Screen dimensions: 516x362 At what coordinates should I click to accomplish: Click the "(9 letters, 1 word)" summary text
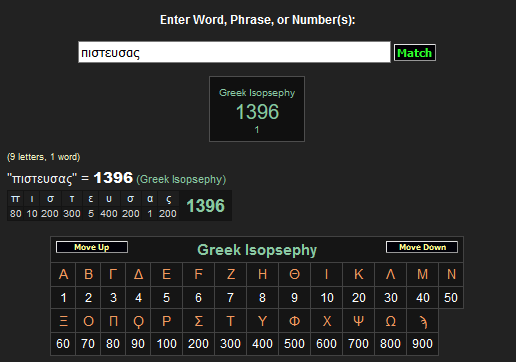44,157
